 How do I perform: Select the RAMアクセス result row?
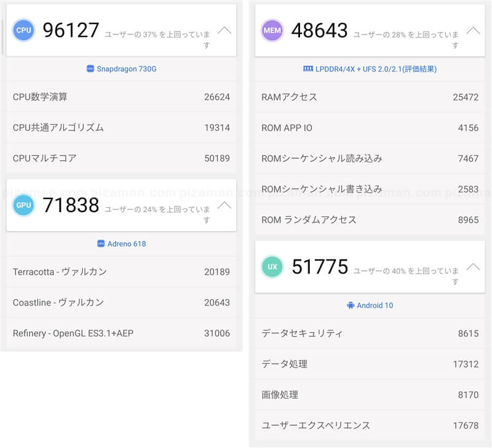coord(370,97)
